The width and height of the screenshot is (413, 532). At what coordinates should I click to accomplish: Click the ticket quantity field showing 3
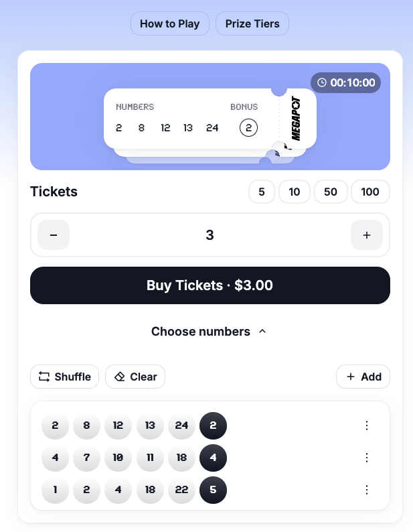pos(210,235)
